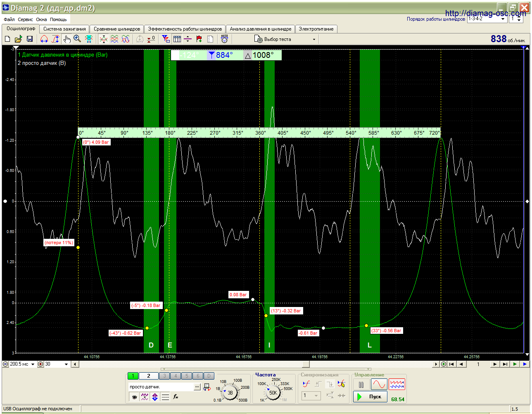Viewport: 532px width, 414px height.
Task: Open the Файл menu
Action: click(9, 19)
